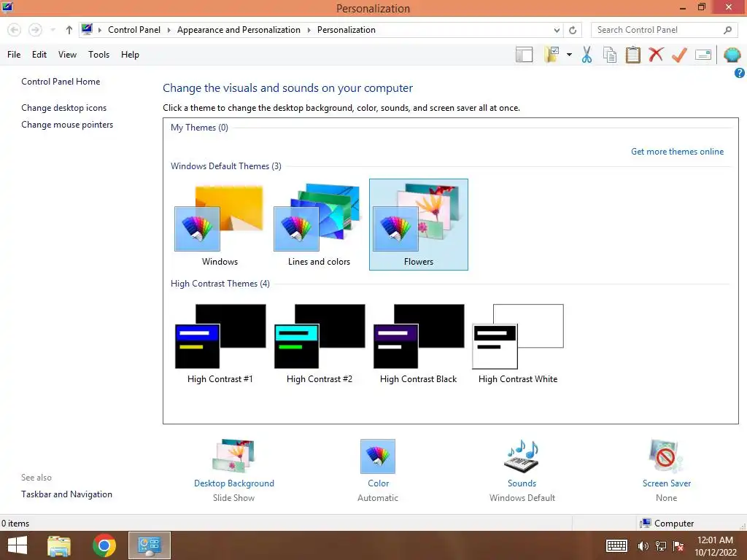This screenshot has width=747, height=560.
Task: Toggle the preview pane layout icon
Action: [x=524, y=55]
